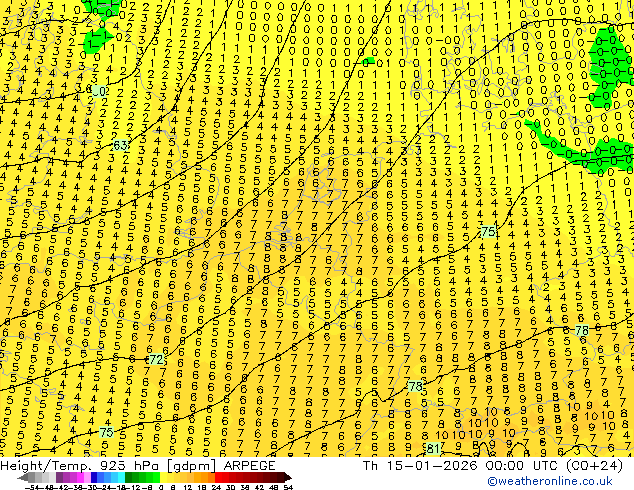Click the dark maroon arrow tip ending the legend
Image resolution: width=634 pixels, height=490 pixels.
click(x=287, y=477)
